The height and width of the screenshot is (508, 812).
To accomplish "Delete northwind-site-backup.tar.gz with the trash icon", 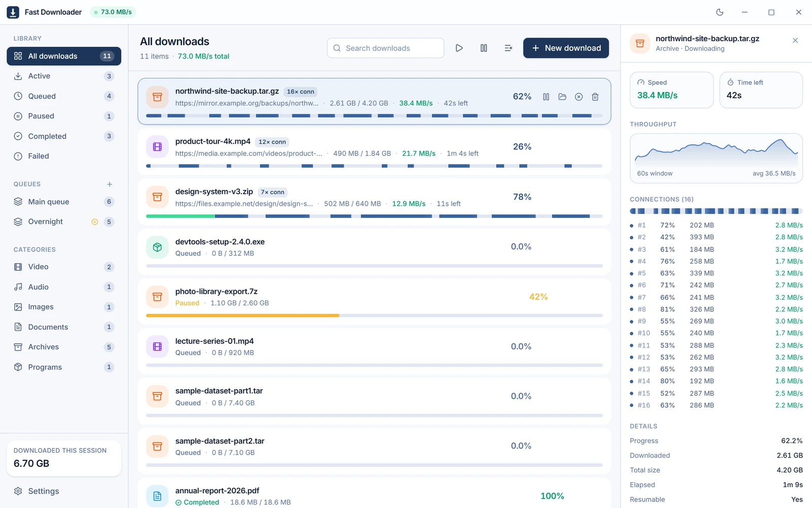I will tap(595, 97).
